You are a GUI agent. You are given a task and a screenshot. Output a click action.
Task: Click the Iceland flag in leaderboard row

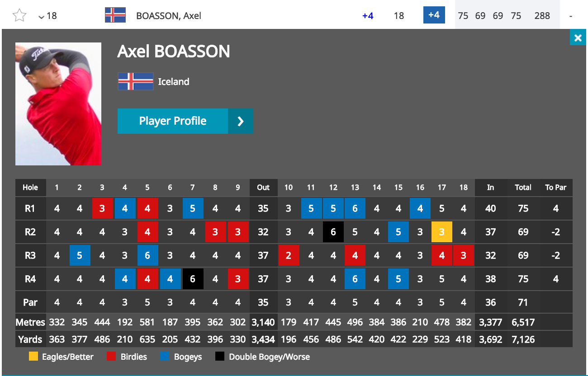click(x=115, y=15)
